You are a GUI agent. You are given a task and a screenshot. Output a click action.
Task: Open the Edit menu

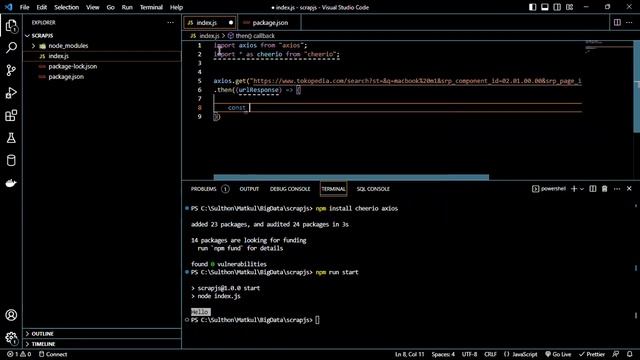(42, 7)
